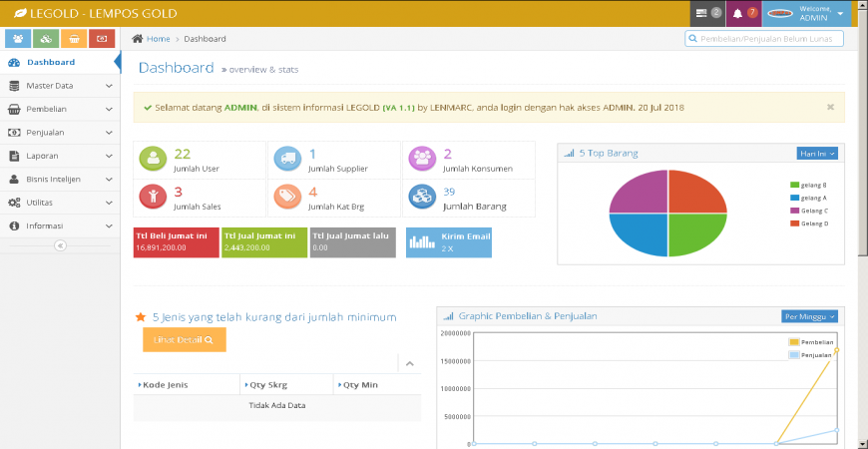Screen dimensions: 868x449
Task: Open the Hari Ini dropdown
Action: click(x=816, y=153)
